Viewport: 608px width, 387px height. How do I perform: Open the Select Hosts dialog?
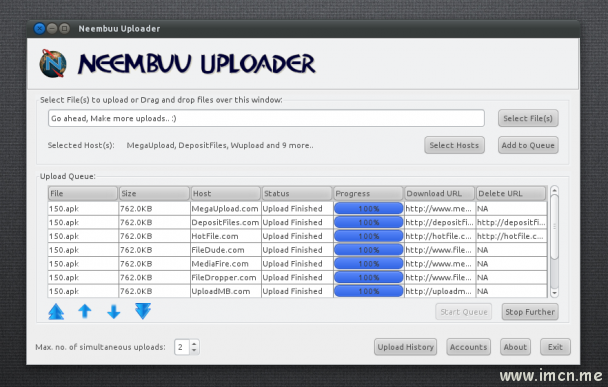click(454, 145)
